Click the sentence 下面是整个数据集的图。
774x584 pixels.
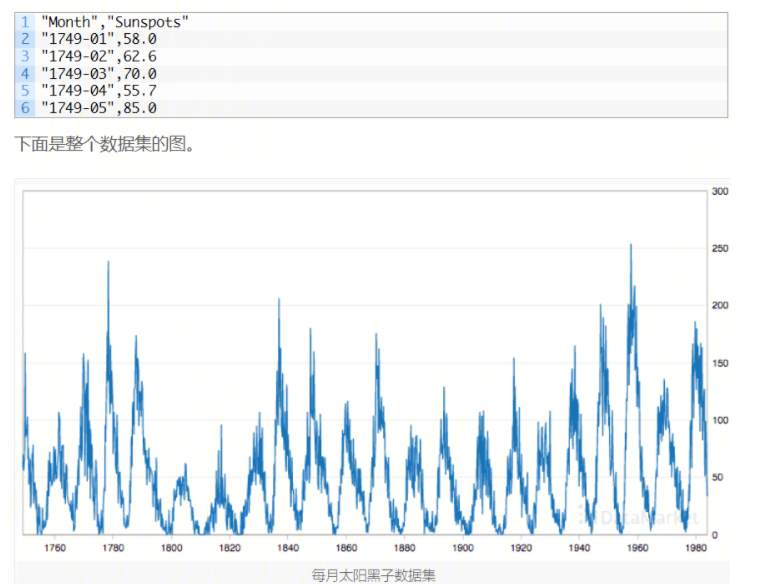[x=104, y=144]
